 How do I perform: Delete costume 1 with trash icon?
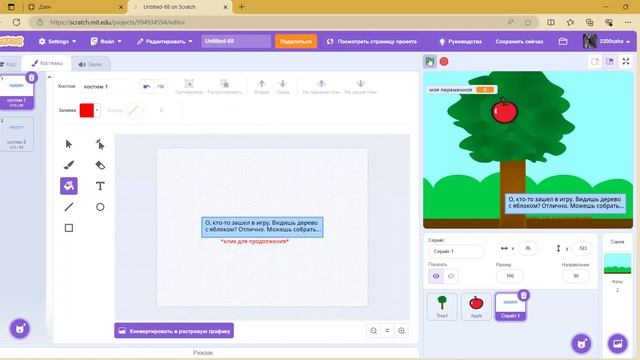pos(31,78)
